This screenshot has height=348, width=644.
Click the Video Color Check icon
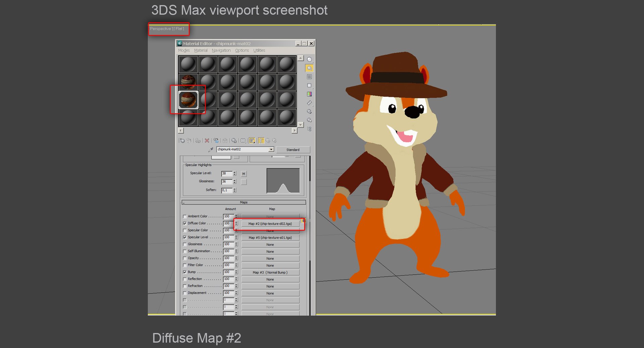point(309,94)
